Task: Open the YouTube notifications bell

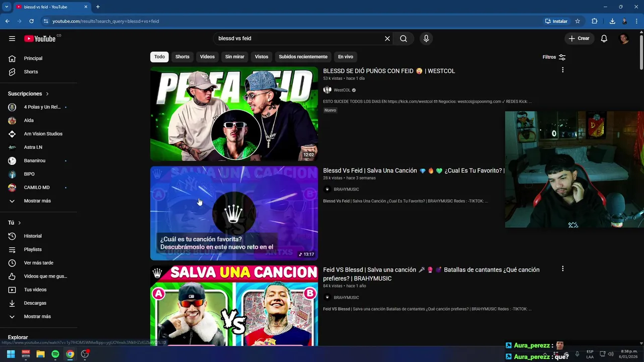Action: (604, 39)
